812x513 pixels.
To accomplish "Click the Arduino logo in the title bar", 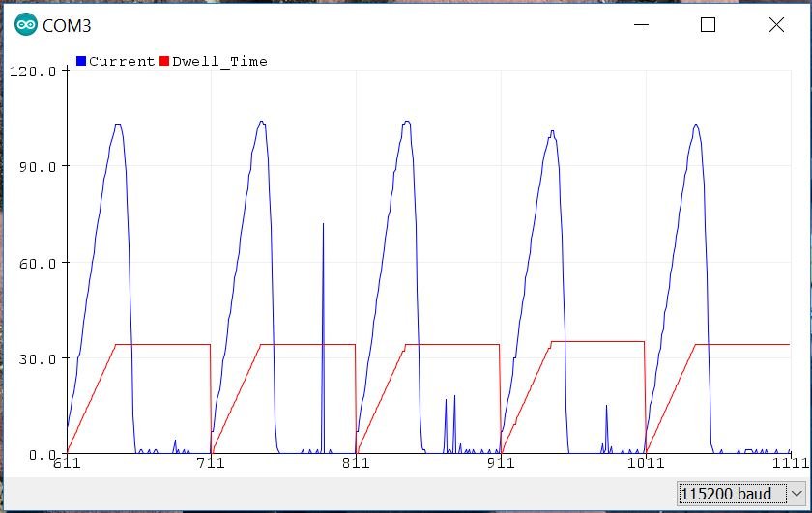I will click(25, 26).
